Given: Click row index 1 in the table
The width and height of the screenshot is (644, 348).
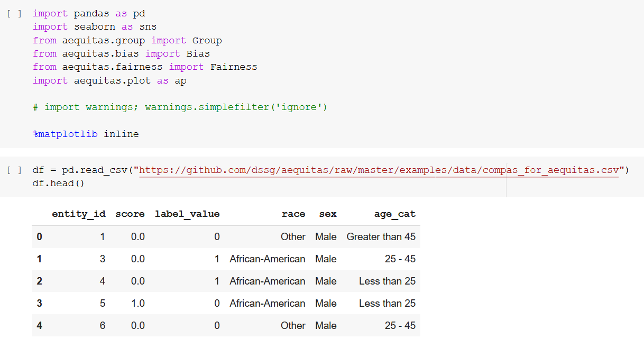Looking at the screenshot, I should point(39,259).
